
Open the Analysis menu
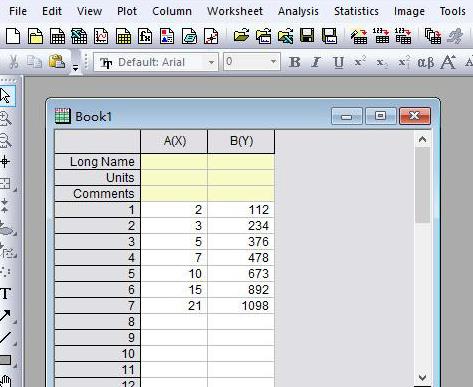point(298,11)
